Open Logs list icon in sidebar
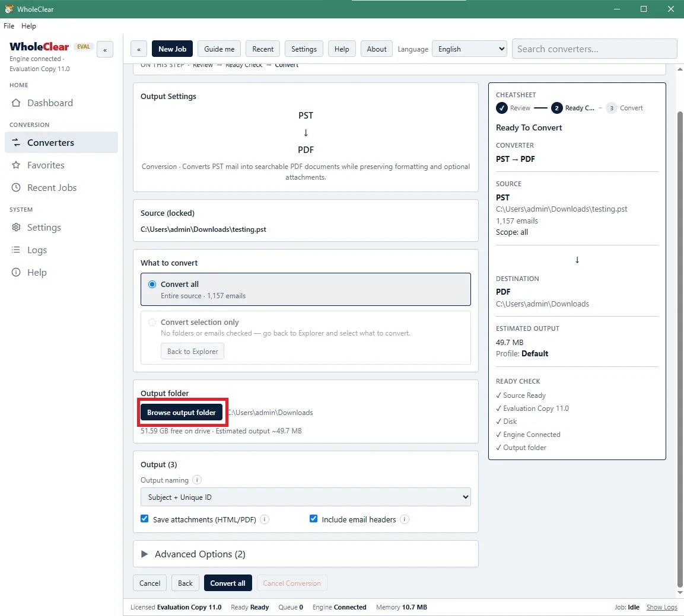 point(16,250)
